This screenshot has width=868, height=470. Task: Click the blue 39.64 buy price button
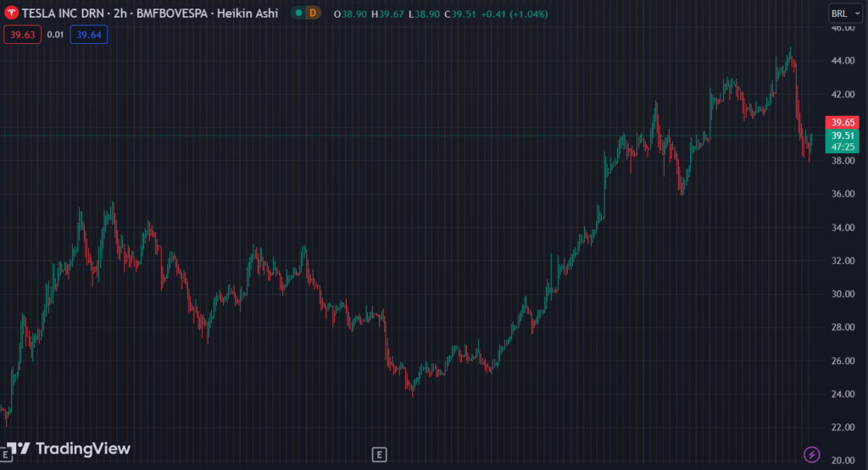tap(88, 35)
